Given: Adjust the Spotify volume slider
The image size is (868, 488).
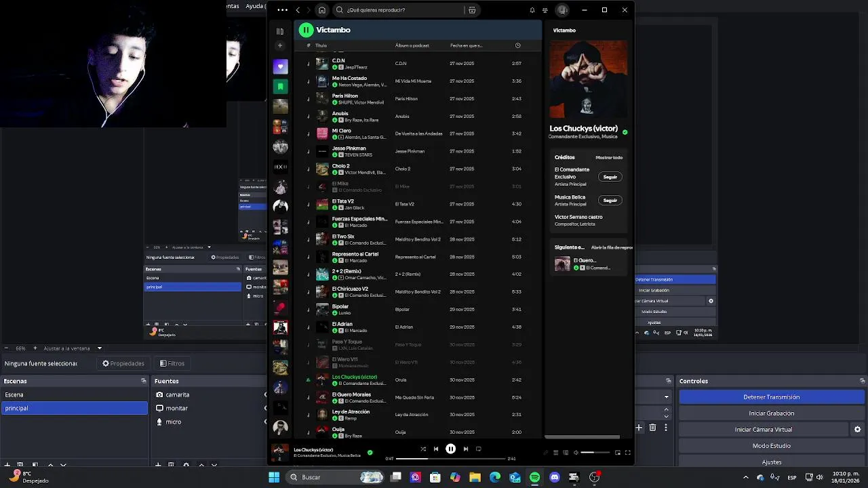Looking at the screenshot, I should tap(596, 453).
